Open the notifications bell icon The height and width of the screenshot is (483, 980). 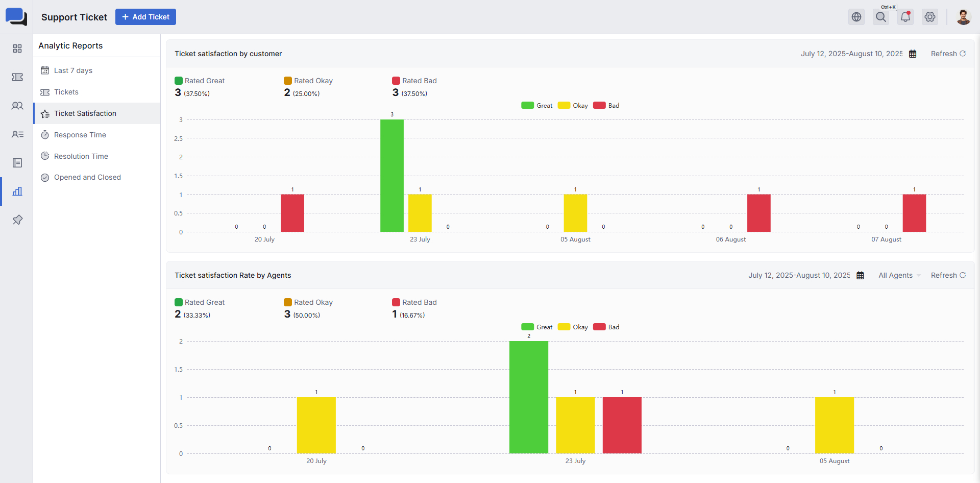tap(905, 17)
